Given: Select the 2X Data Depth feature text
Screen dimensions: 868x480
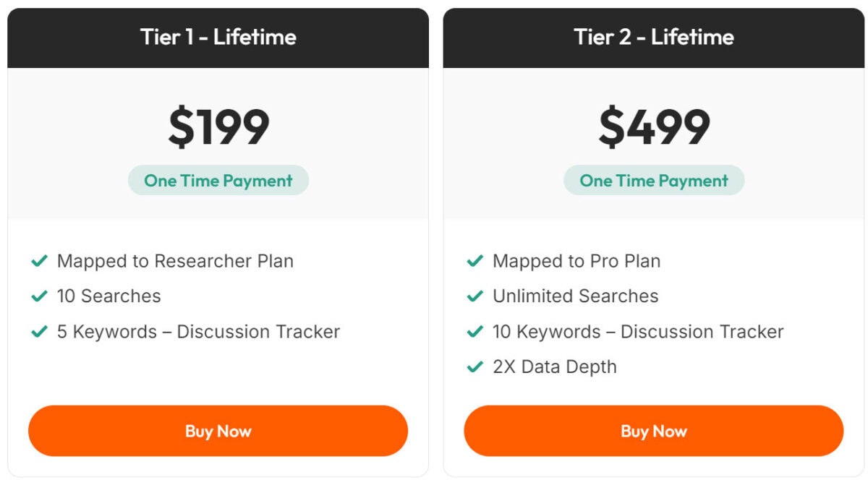Looking at the screenshot, I should pos(553,367).
